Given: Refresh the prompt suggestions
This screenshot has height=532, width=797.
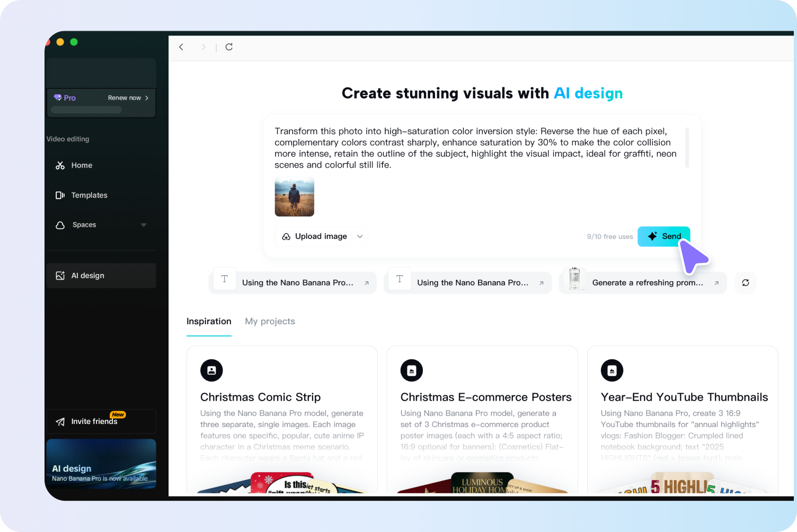Looking at the screenshot, I should tap(746, 283).
